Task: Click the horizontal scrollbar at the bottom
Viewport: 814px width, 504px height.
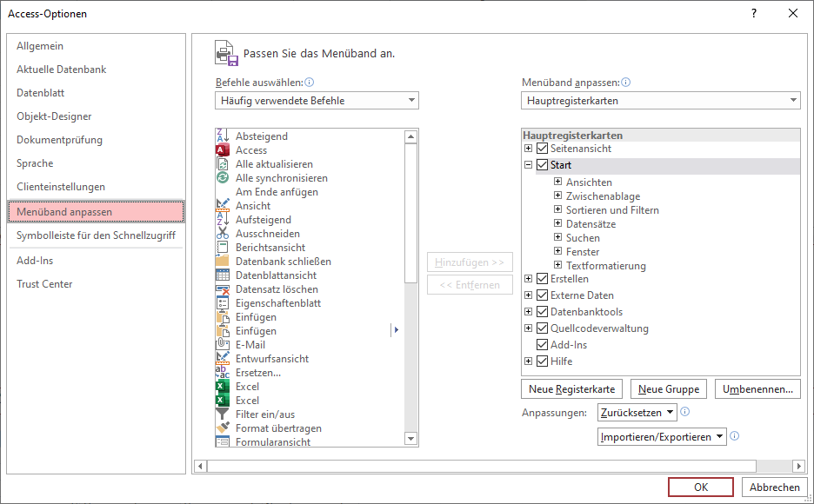Action: click(x=478, y=466)
